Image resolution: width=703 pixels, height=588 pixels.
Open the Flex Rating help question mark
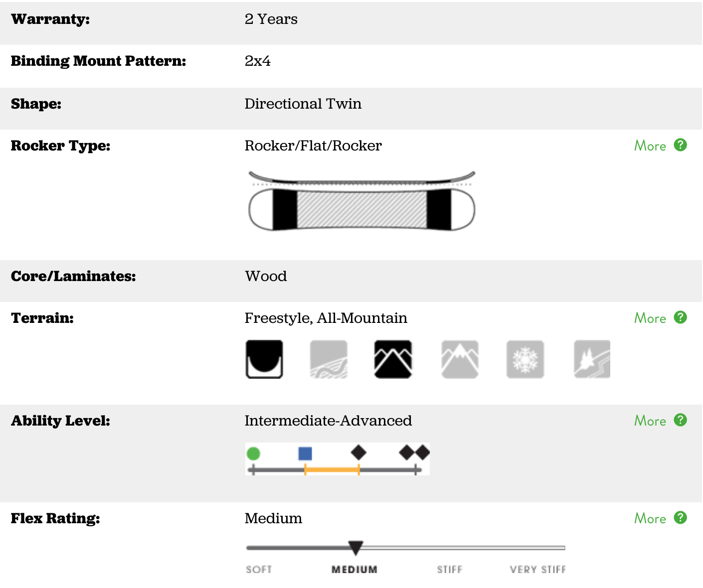point(680,518)
